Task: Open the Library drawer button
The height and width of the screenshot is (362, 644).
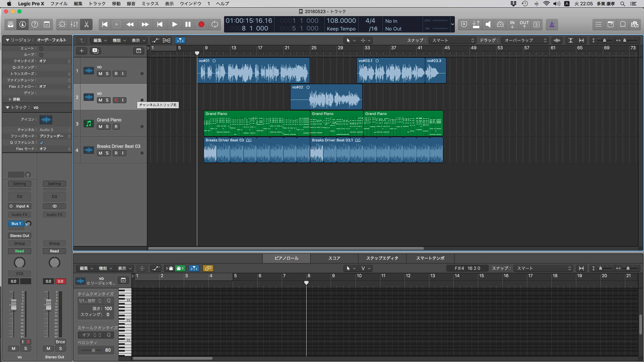Action: tap(10, 24)
